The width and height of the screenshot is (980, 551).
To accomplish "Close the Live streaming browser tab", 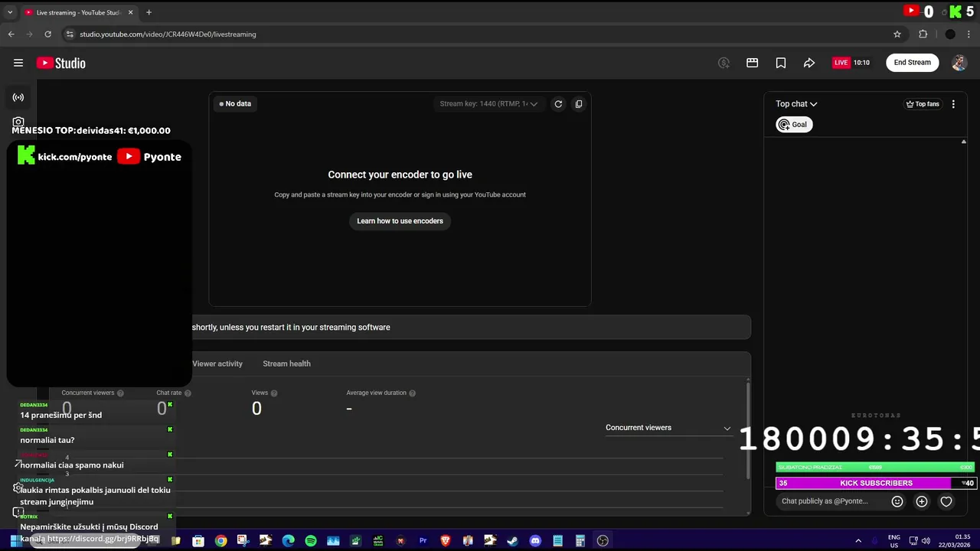I will point(130,12).
